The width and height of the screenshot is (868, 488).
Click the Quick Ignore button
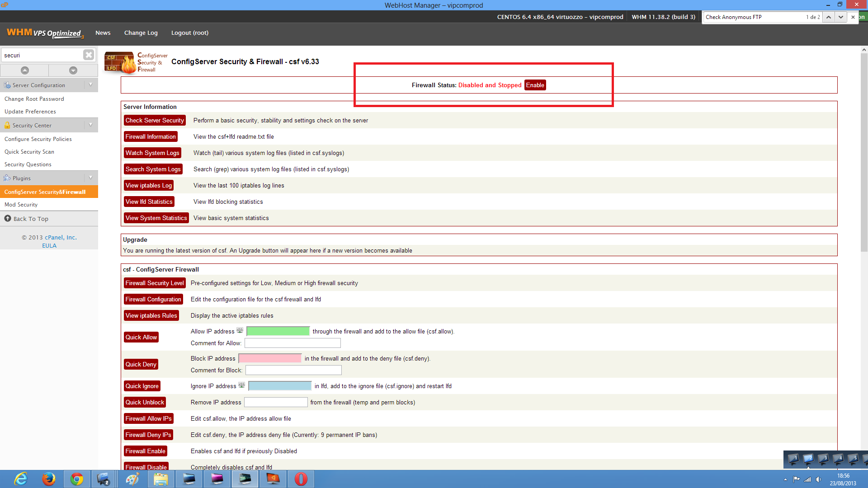click(142, 386)
